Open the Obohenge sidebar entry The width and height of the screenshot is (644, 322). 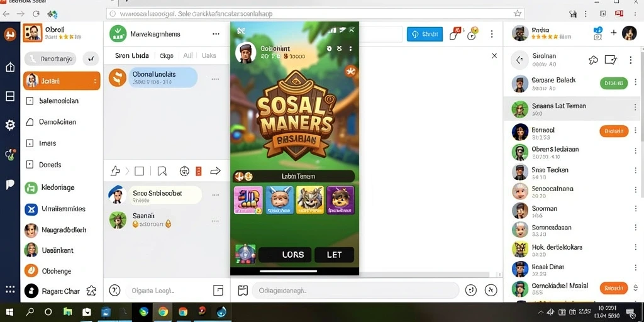62,270
